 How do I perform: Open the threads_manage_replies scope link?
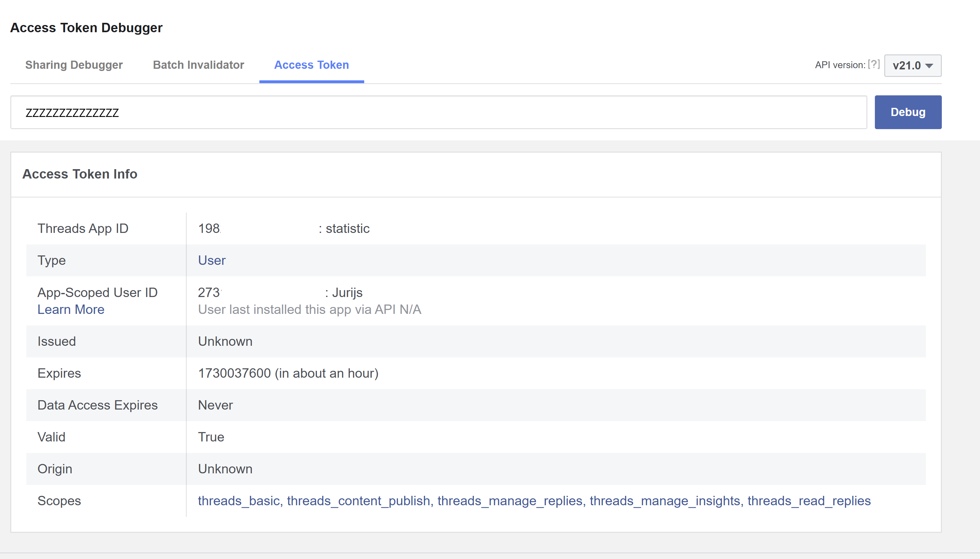510,501
